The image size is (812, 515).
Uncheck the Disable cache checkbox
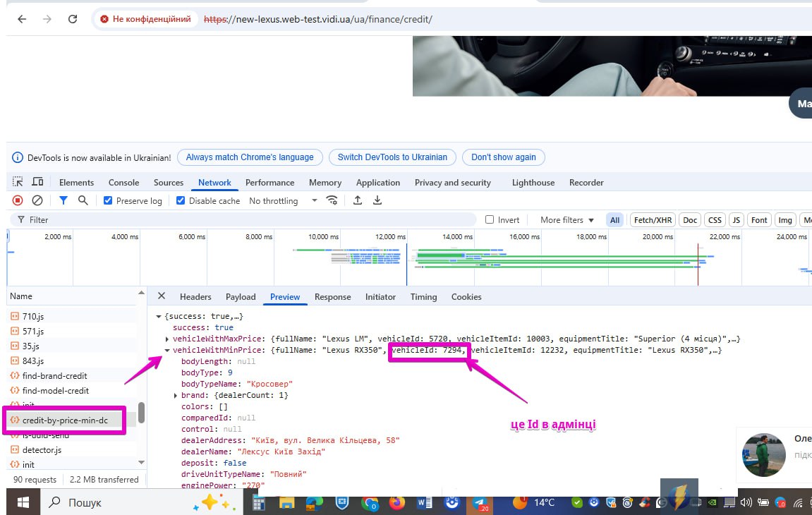tap(181, 201)
